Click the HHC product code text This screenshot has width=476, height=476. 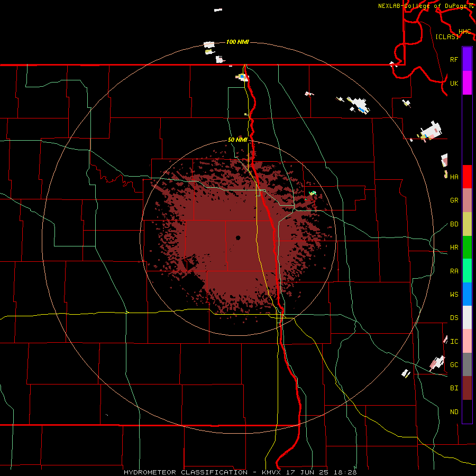(464, 32)
